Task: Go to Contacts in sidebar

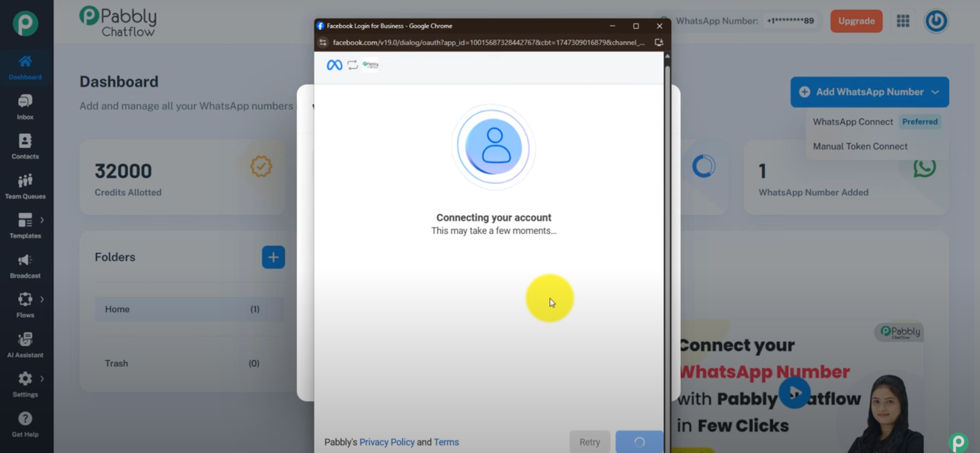Action: click(x=25, y=147)
